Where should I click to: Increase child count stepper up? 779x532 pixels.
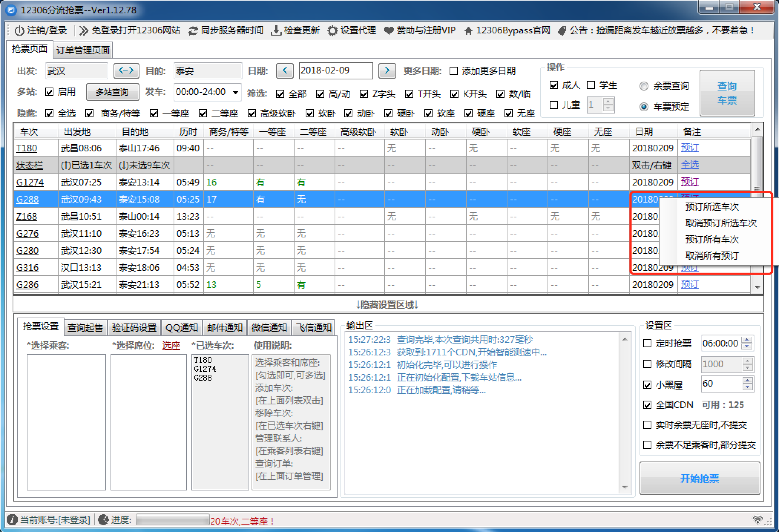(608, 101)
